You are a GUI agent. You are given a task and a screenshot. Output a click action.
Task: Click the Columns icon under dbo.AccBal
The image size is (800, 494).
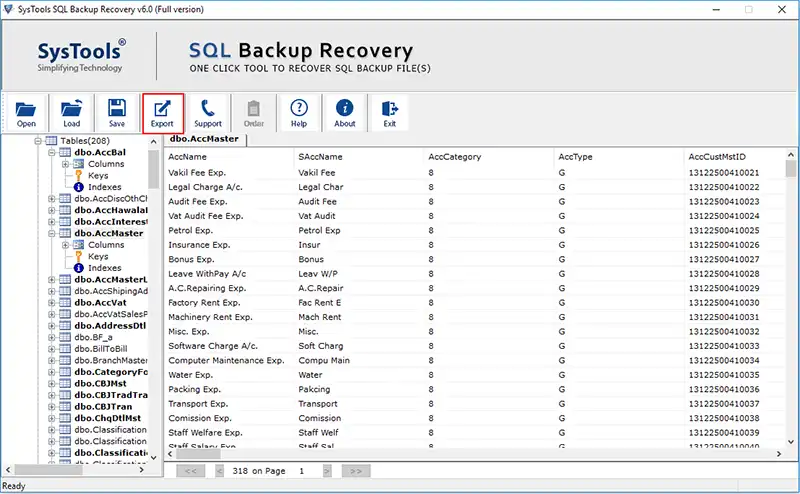[x=79, y=164]
